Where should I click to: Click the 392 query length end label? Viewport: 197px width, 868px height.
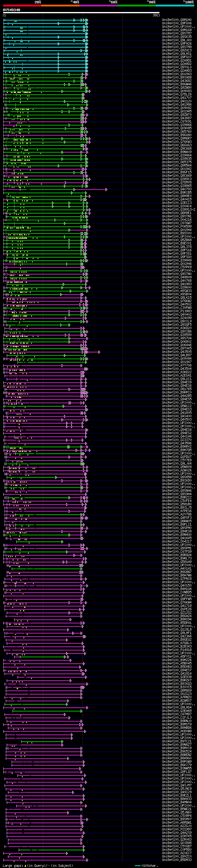point(155,15)
